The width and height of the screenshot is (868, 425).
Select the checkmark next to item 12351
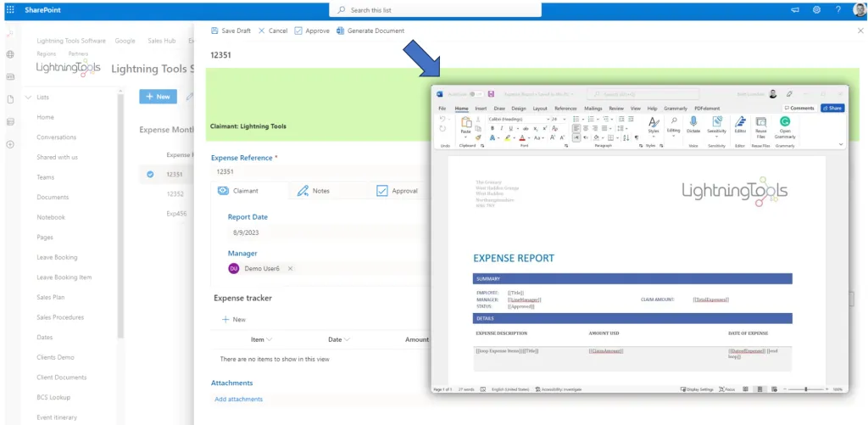point(150,174)
